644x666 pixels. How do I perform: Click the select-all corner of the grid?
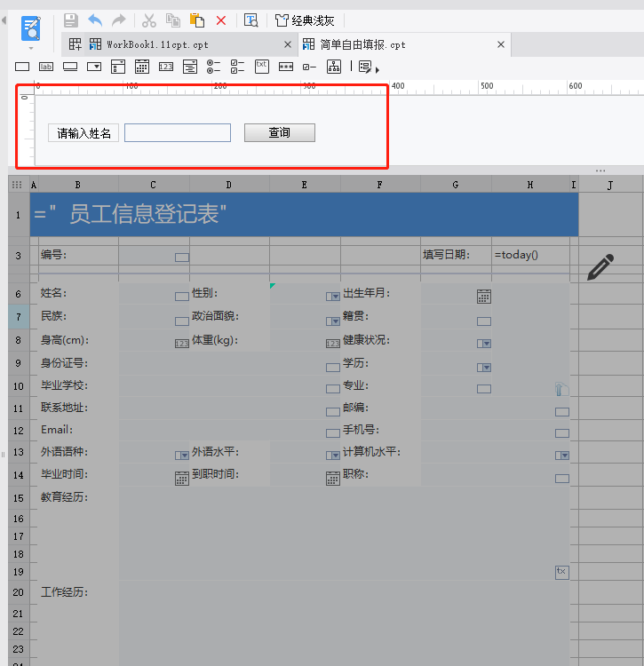point(17,185)
